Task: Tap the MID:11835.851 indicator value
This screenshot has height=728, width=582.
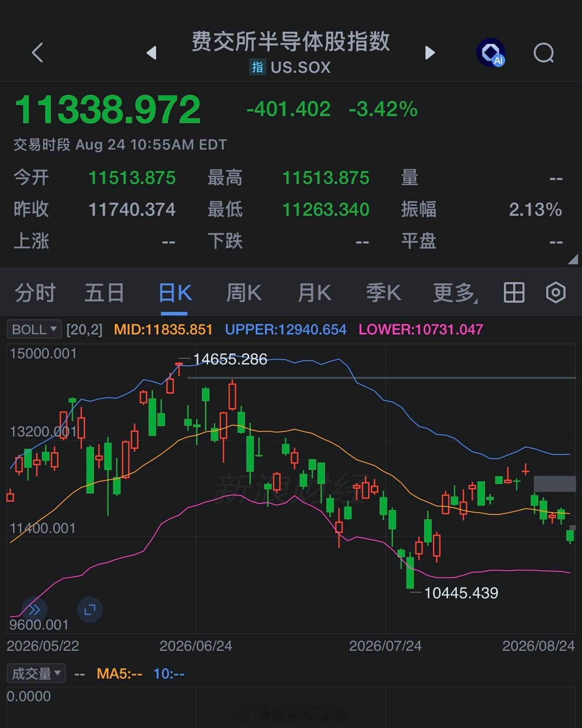Action: point(163,330)
